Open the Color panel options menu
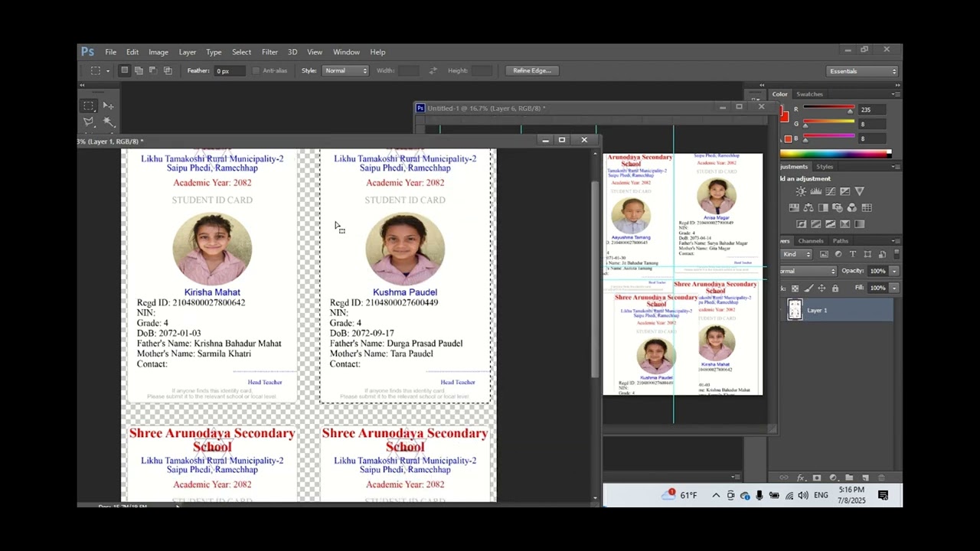Viewport: 980px width, 551px height. [x=897, y=94]
